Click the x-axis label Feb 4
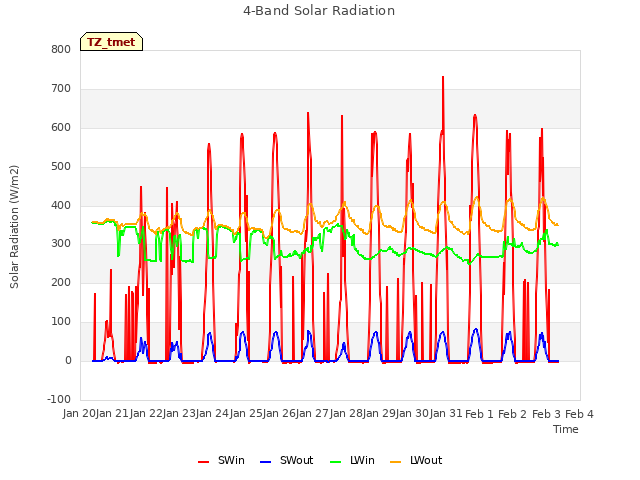 point(579,414)
